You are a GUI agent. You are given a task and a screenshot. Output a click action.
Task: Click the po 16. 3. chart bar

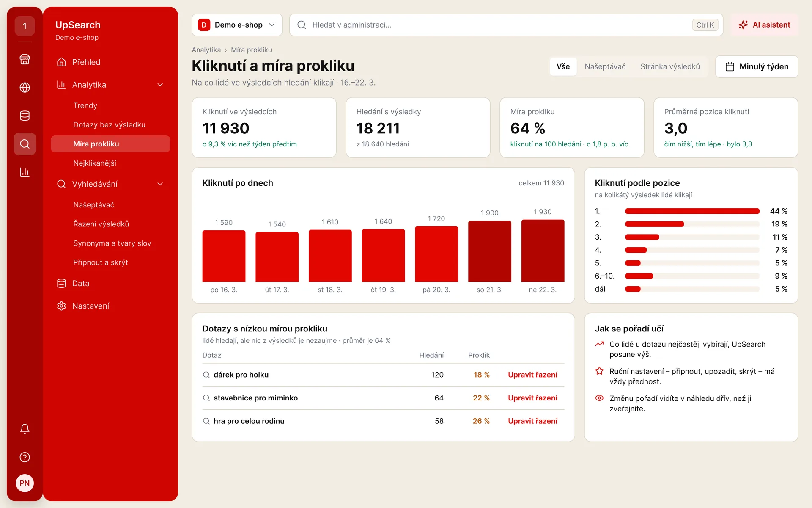point(224,256)
